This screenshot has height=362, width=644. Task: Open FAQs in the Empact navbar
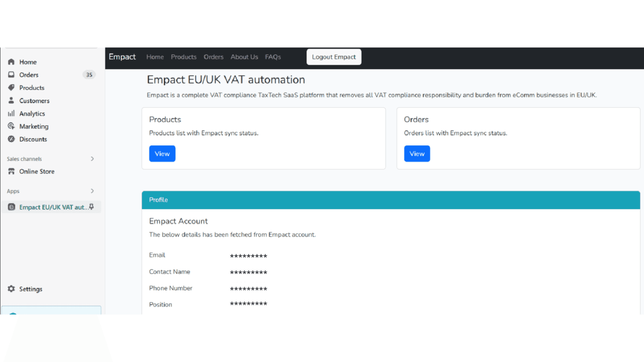tap(273, 57)
